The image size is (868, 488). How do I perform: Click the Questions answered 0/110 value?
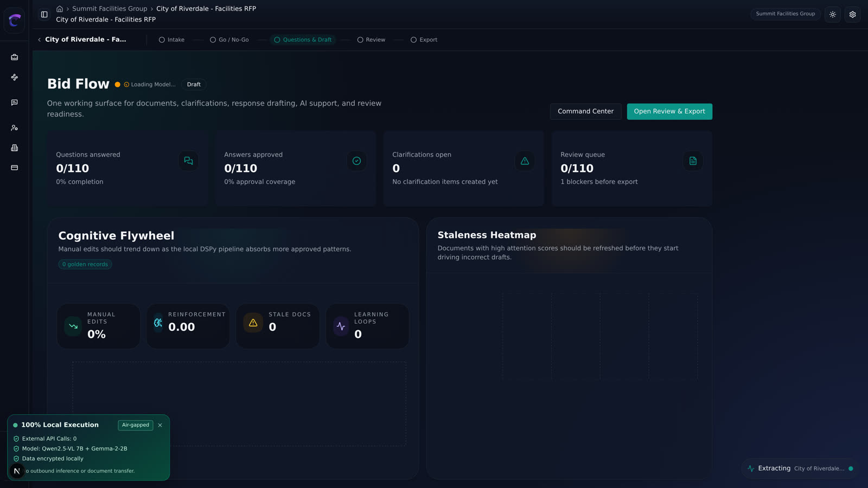(x=73, y=169)
